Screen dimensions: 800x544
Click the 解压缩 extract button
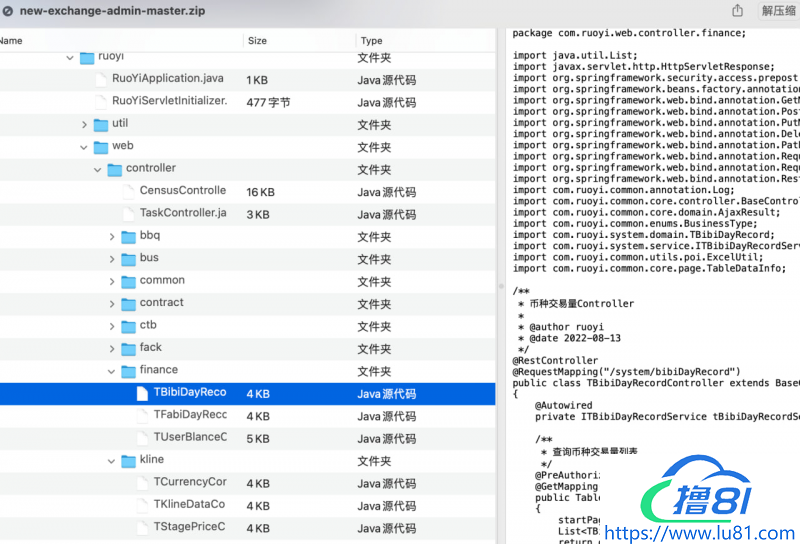(x=779, y=10)
